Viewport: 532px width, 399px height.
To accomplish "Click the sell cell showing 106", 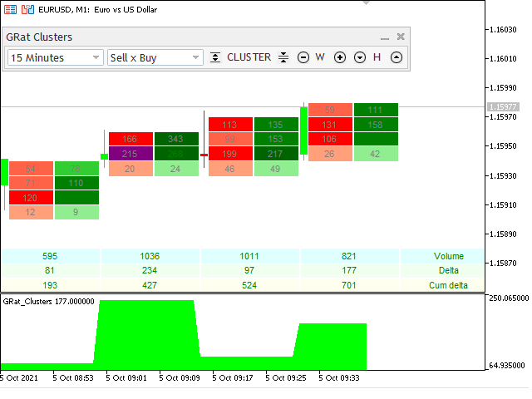I will click(x=330, y=139).
